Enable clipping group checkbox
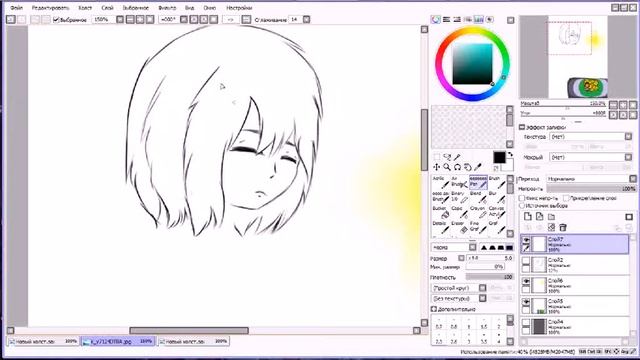Image resolution: width=640 pixels, height=360 pixels. tap(566, 198)
